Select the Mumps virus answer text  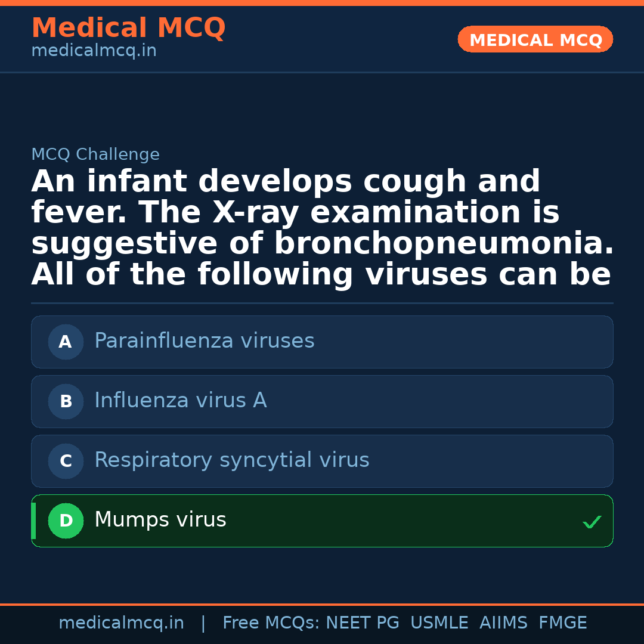coord(160,520)
